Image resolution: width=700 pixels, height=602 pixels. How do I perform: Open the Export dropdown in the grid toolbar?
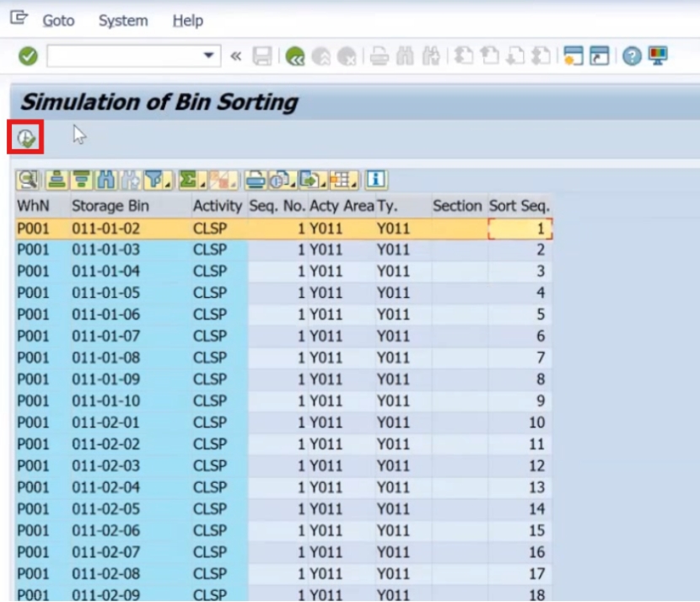pyautogui.click(x=313, y=180)
